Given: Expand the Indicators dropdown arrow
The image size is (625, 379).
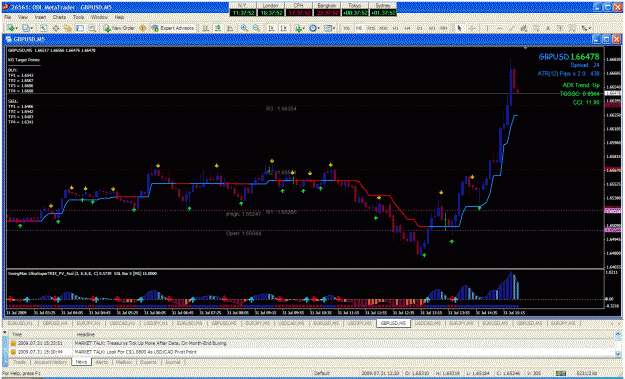Looking at the screenshot, I should click(304, 28).
